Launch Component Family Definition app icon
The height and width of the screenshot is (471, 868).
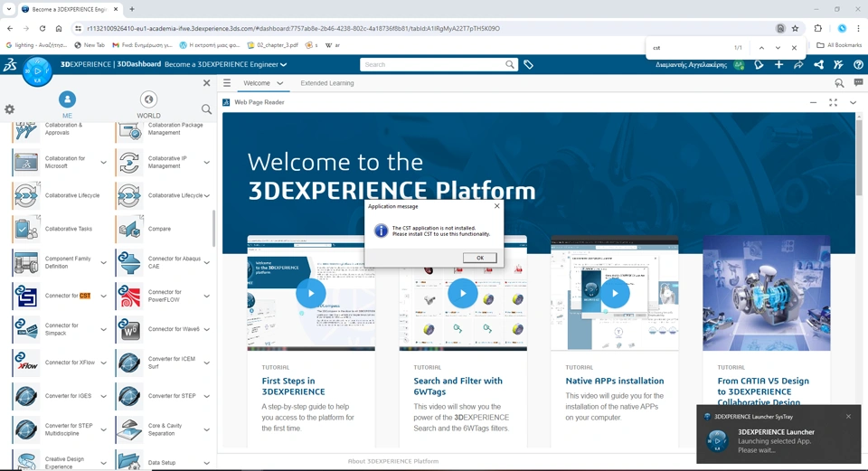point(26,262)
